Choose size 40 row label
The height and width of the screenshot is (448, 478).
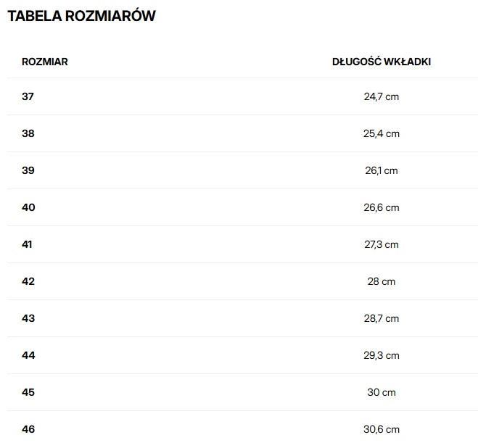28,207
